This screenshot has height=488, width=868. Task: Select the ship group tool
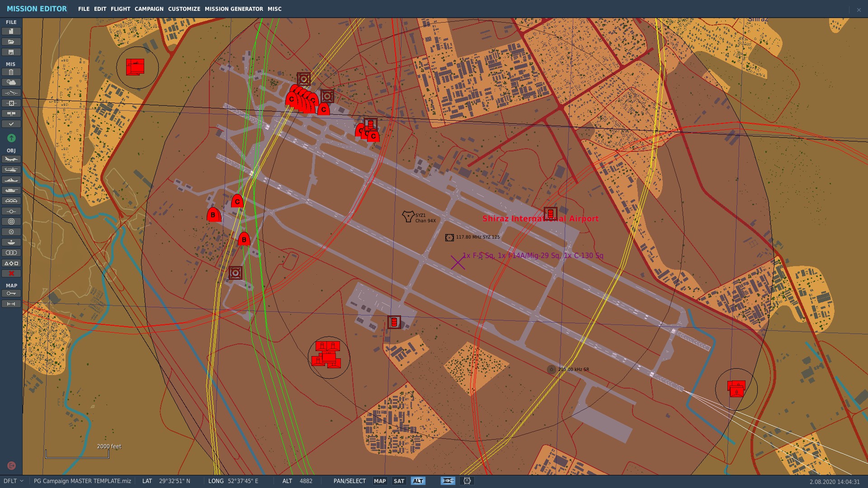(11, 180)
